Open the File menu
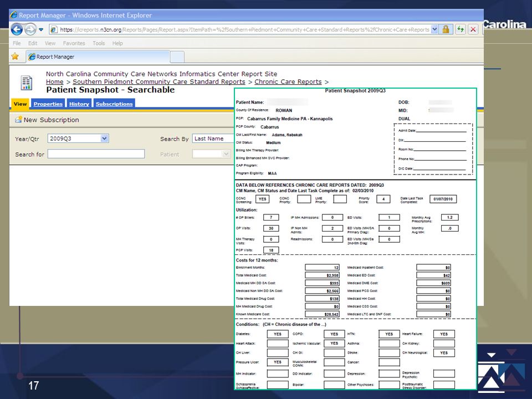The image size is (532, 399). click(x=17, y=43)
